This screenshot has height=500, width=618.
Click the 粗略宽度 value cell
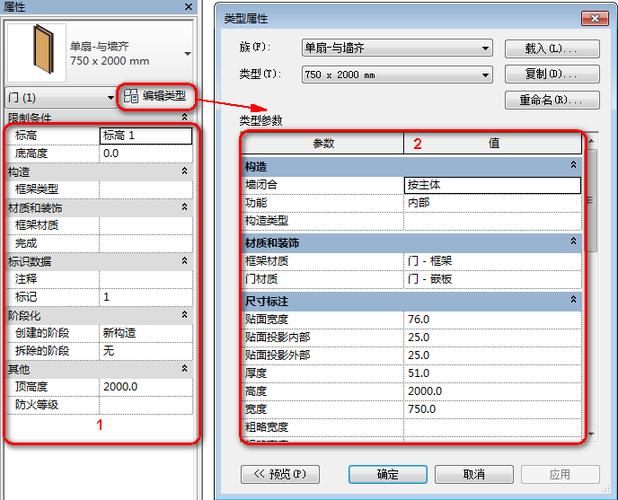click(x=492, y=428)
